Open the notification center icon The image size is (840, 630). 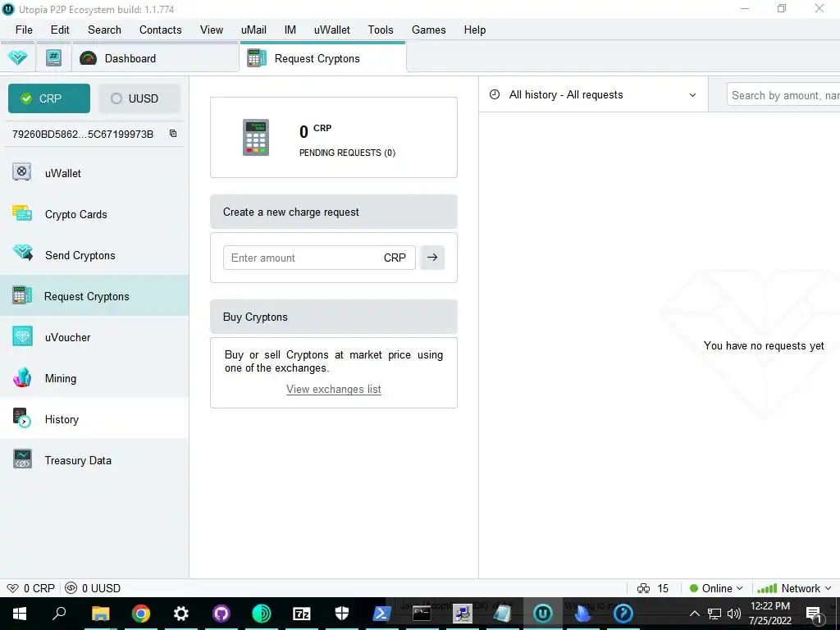point(815,614)
